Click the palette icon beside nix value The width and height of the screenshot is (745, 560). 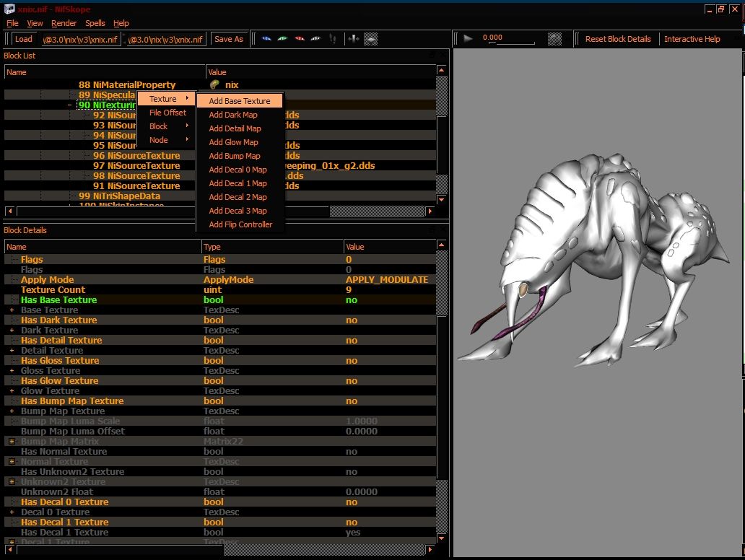tap(214, 84)
